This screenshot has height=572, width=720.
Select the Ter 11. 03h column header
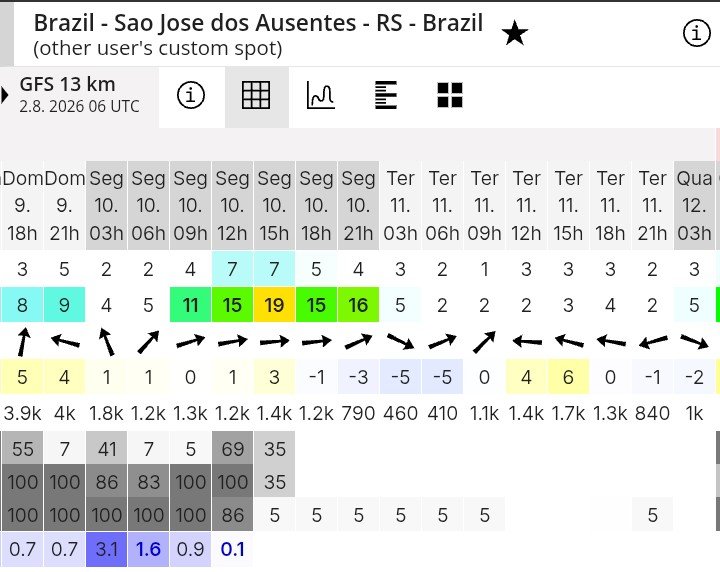[400, 206]
